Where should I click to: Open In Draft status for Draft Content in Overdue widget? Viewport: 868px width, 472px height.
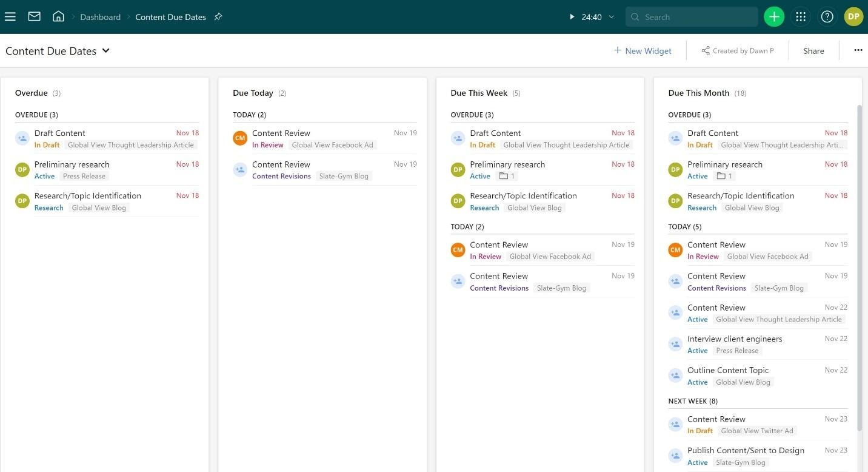pyautogui.click(x=47, y=145)
